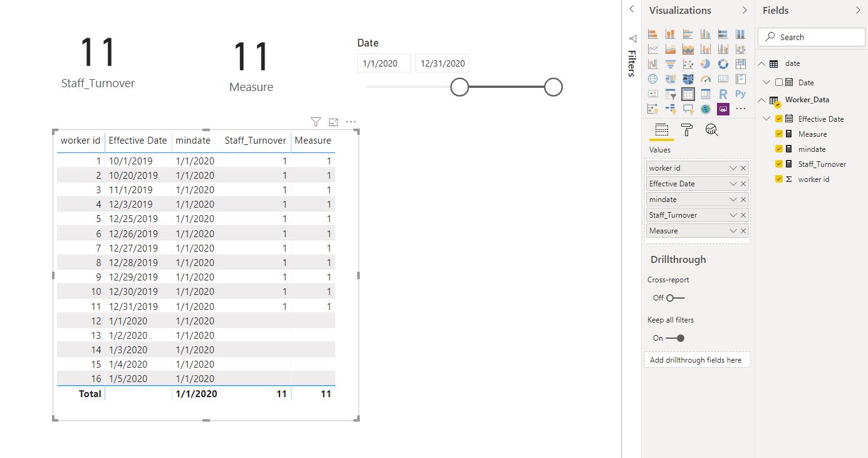
Task: Expand the Filters pane
Action: (x=632, y=9)
